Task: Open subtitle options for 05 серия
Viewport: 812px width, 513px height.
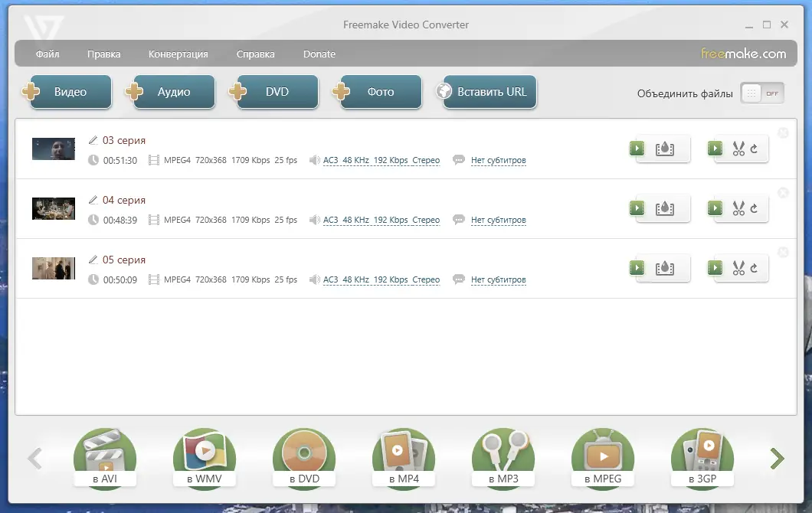Action: [x=498, y=279]
